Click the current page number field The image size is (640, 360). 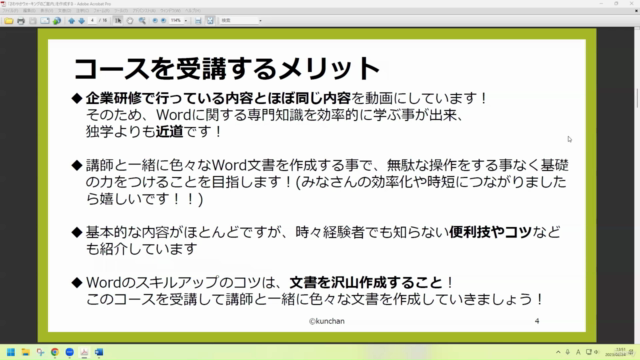92,20
